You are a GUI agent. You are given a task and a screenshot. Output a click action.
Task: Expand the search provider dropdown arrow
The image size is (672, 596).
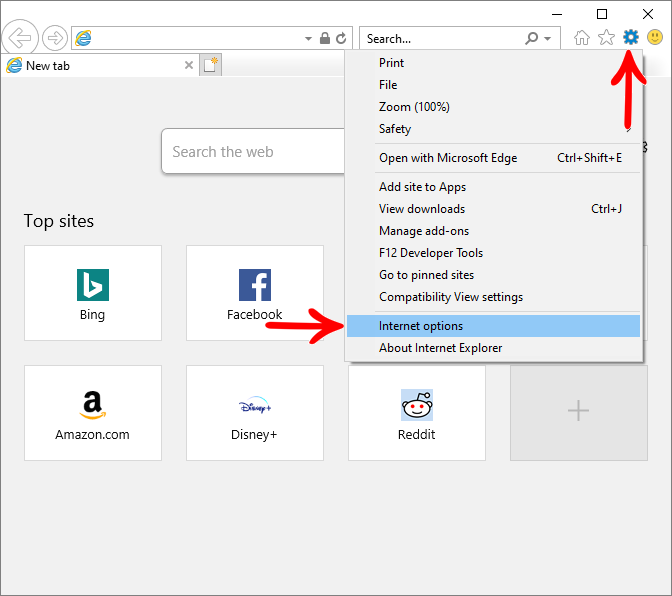click(547, 39)
